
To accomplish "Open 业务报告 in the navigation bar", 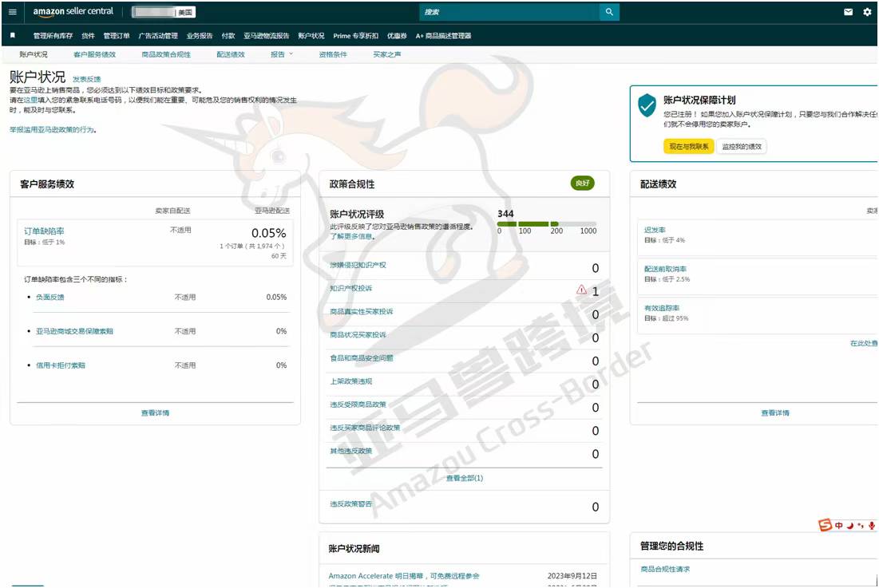I will coord(200,36).
